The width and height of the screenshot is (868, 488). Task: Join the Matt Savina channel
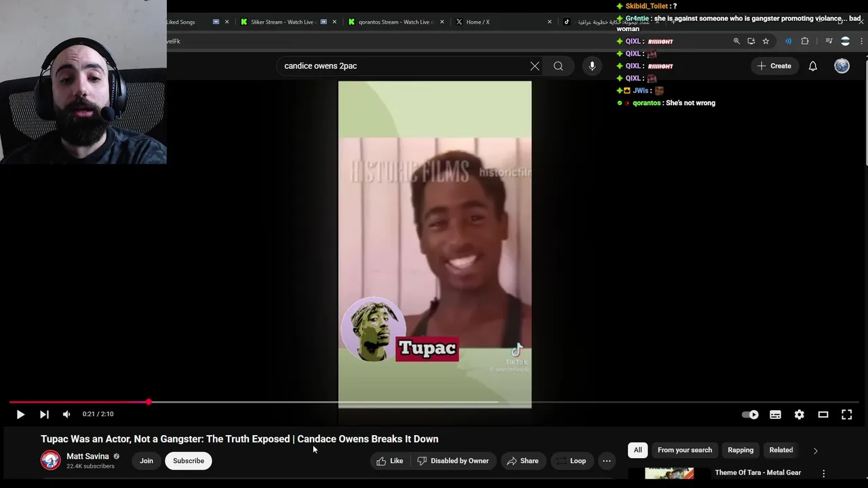pos(146,461)
